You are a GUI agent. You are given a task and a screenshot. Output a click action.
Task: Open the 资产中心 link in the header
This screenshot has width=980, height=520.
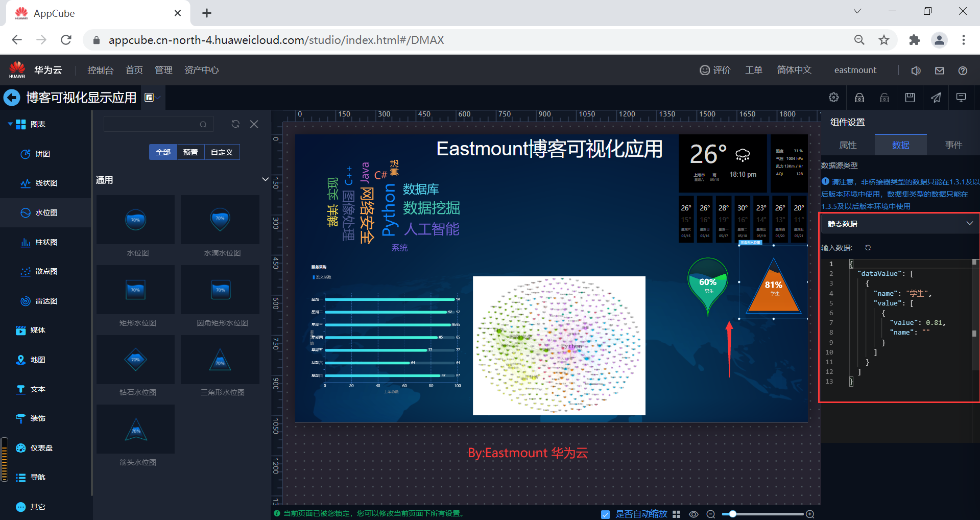202,70
